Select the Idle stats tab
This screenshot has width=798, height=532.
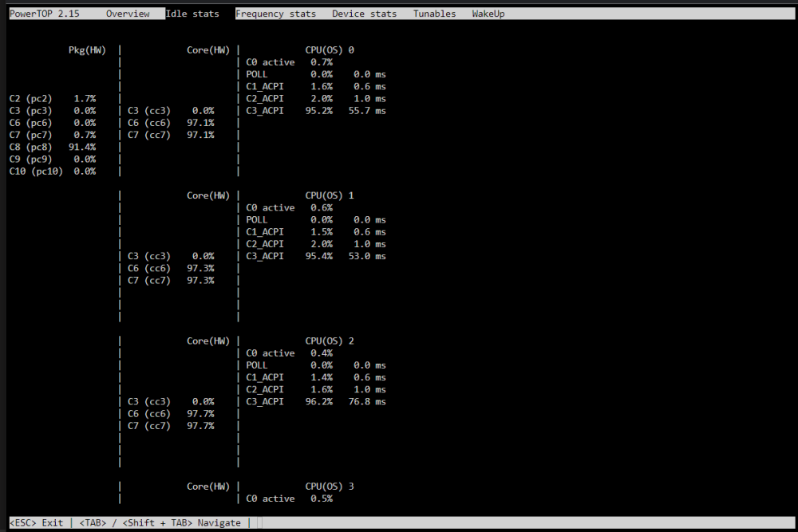coord(192,14)
